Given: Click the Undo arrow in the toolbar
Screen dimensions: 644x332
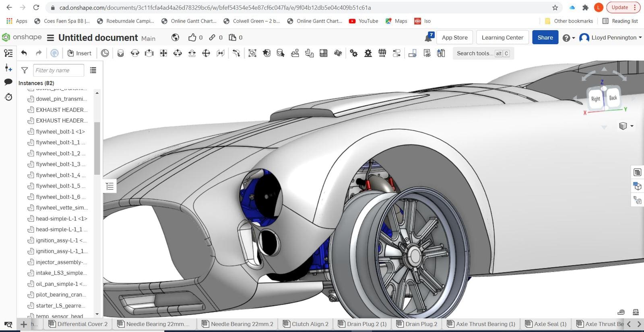Looking at the screenshot, I should (x=24, y=53).
